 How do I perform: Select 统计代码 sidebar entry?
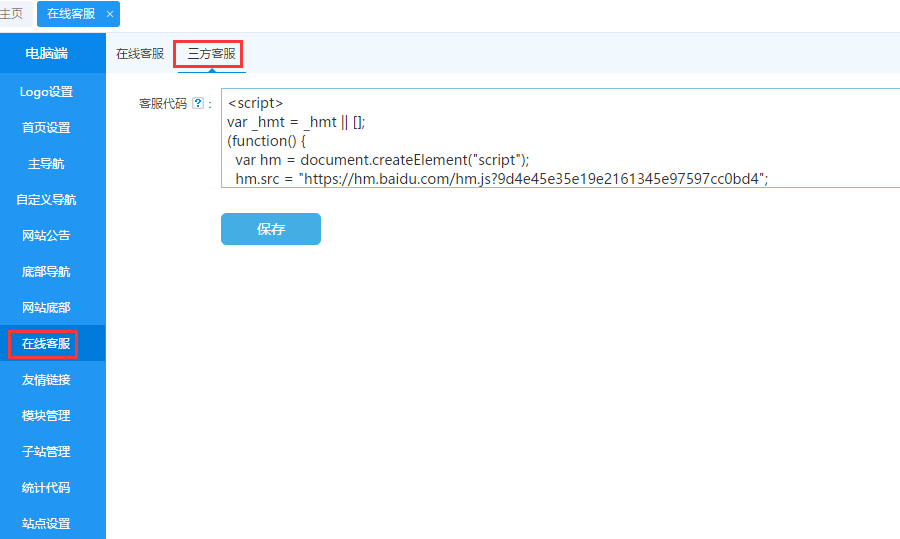point(47,488)
